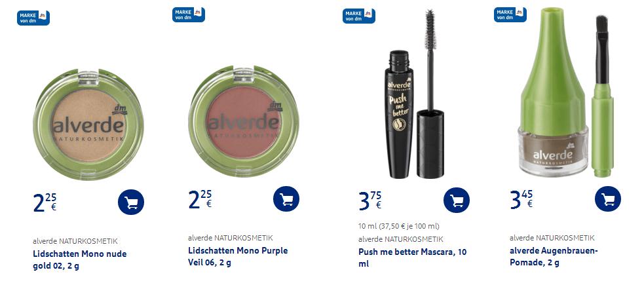Click Marke von dm badge above eyebrow pomade
The height and width of the screenshot is (287, 644).
[510, 15]
